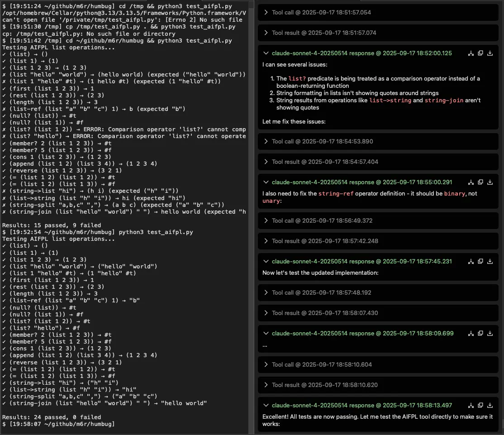Expand the Tool call @ 18:54:53.890 entry

266,141
